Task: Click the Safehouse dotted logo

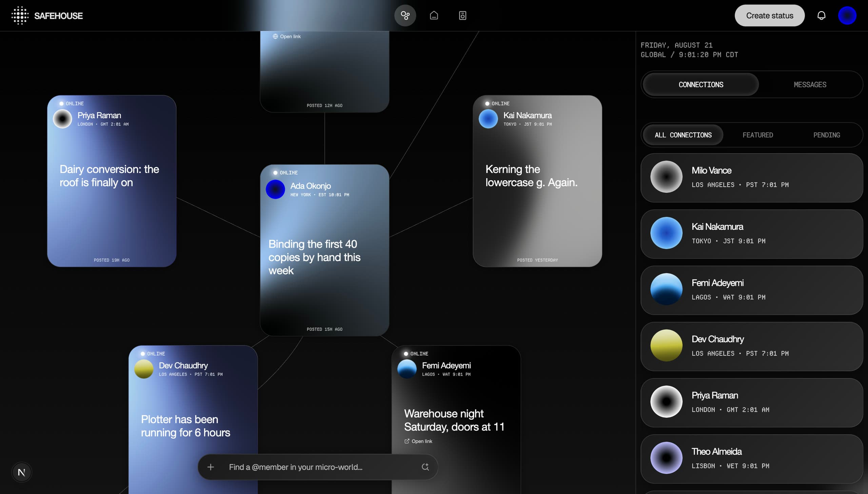Action: [20, 16]
